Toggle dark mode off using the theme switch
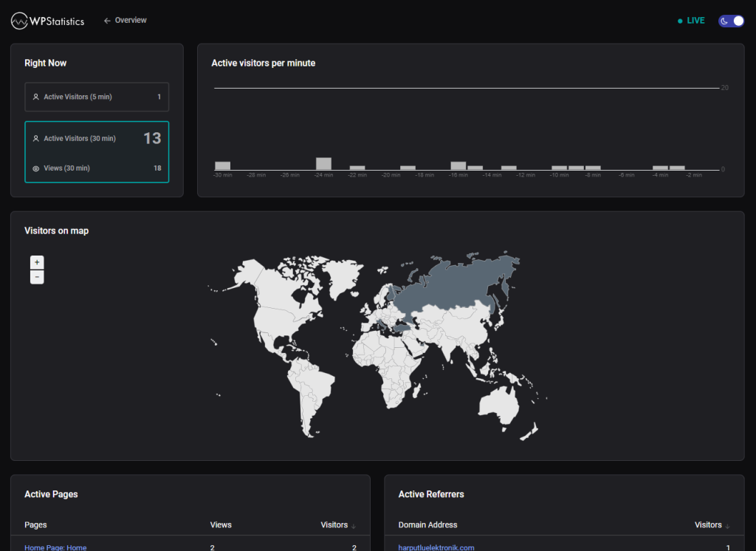The image size is (756, 551). (x=730, y=21)
